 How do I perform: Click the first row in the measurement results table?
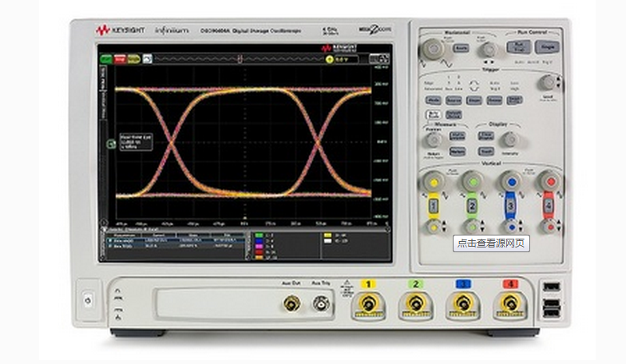[x=175, y=241]
